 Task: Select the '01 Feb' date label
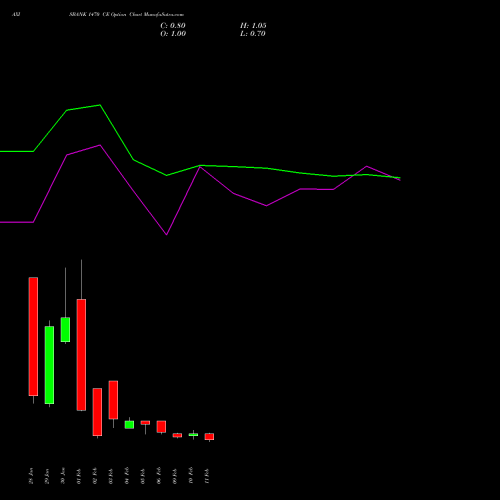click(x=79, y=476)
